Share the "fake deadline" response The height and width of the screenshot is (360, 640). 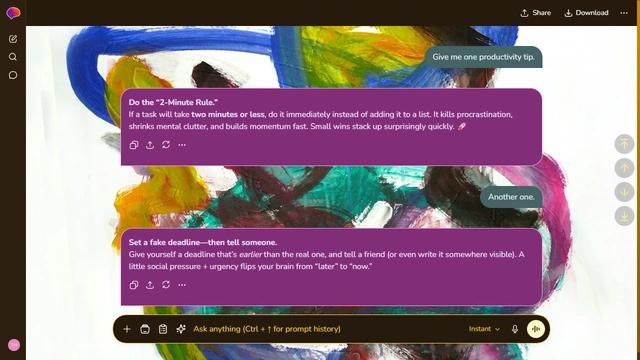click(150, 285)
